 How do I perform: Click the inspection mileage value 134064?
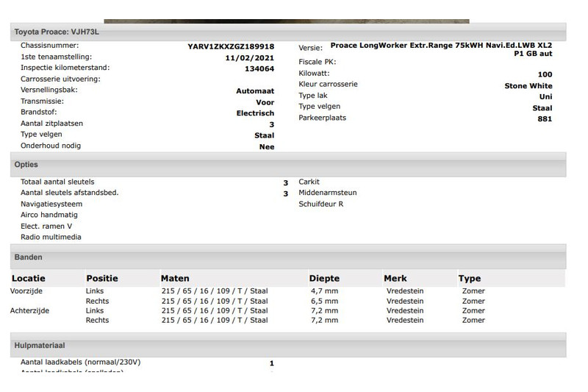259,68
